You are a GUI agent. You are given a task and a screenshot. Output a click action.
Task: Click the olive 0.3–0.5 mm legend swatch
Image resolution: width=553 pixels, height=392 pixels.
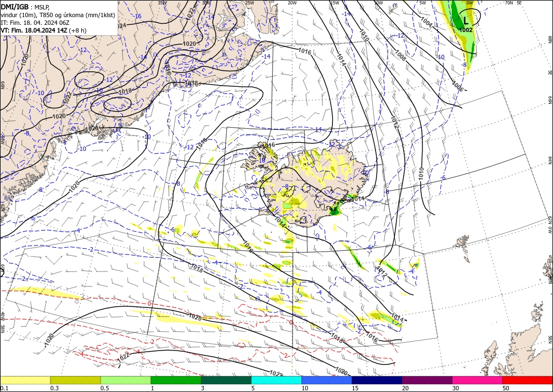(75, 380)
